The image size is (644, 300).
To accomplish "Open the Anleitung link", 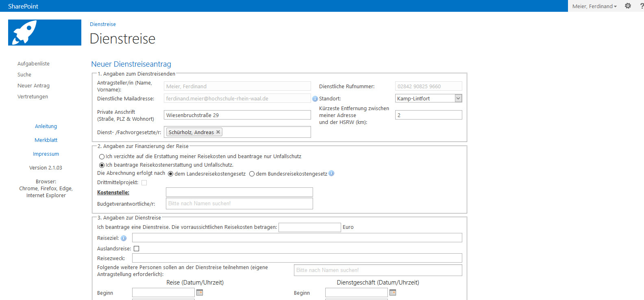I will tap(46, 126).
